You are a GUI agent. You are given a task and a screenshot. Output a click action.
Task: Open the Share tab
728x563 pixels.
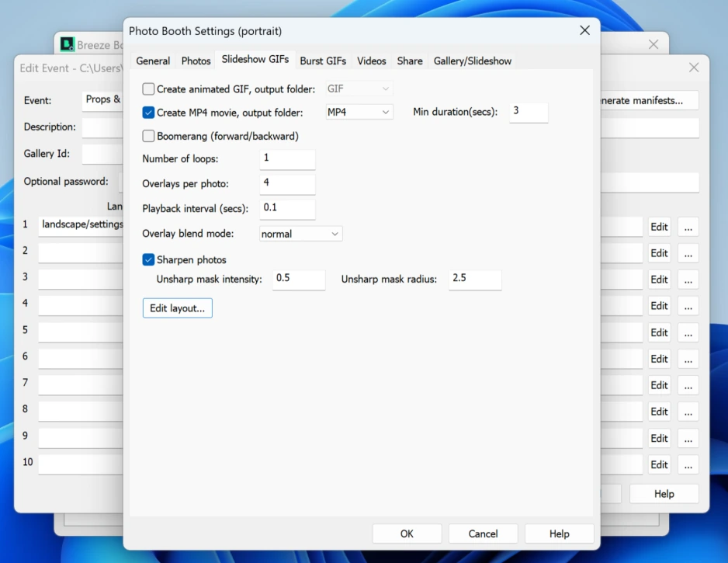pyautogui.click(x=410, y=61)
